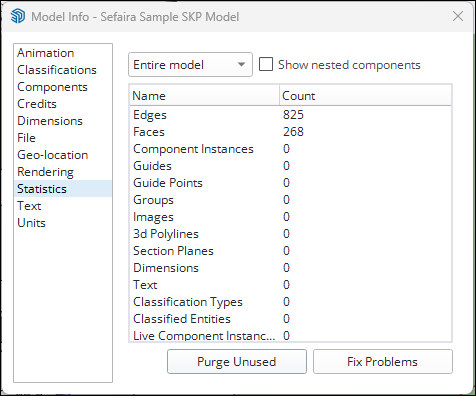Select the Component Instances row
The width and height of the screenshot is (476, 396).
(x=290, y=149)
